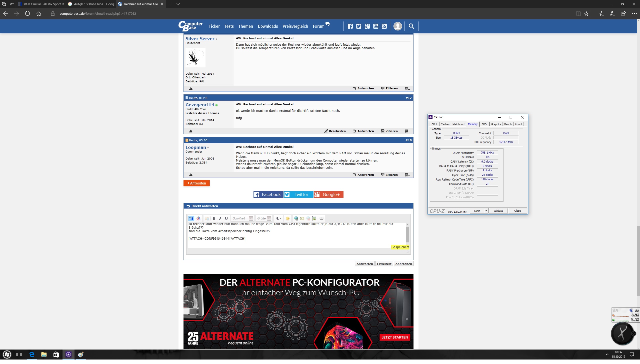
Task: Open the Größe size dropdown
Action: (x=269, y=218)
